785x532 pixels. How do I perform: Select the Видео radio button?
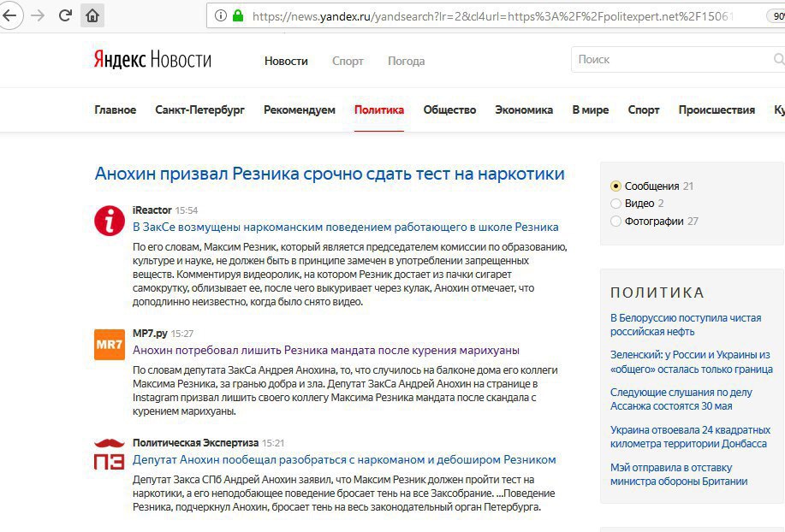point(616,204)
